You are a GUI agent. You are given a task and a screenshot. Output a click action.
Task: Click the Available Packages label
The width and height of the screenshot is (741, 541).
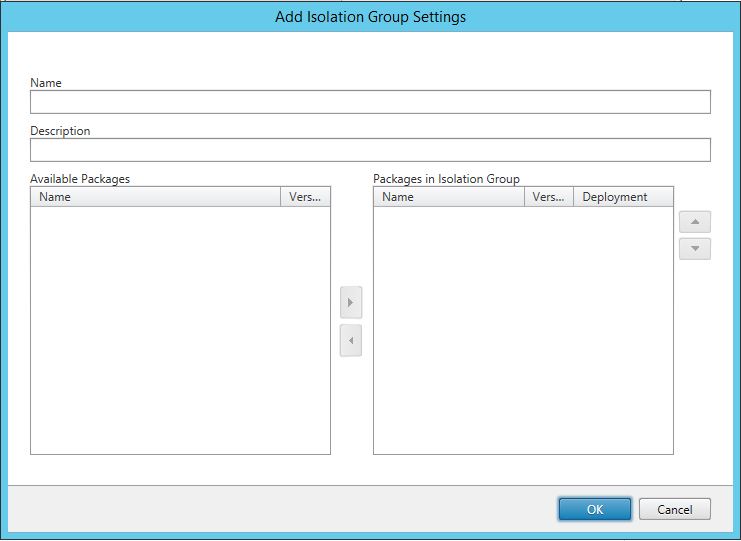(x=80, y=179)
